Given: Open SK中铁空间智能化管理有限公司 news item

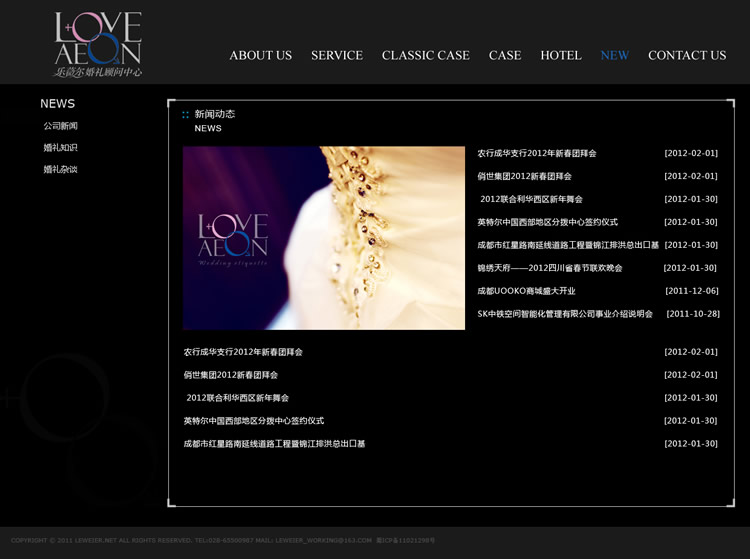Looking at the screenshot, I should pyautogui.click(x=564, y=314).
